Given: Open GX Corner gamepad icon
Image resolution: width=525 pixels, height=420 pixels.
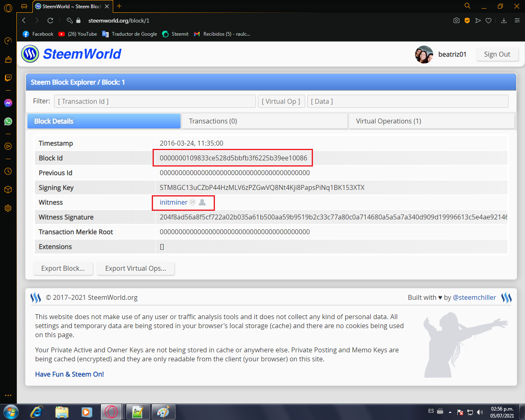Looking at the screenshot, I should [24, 6].
